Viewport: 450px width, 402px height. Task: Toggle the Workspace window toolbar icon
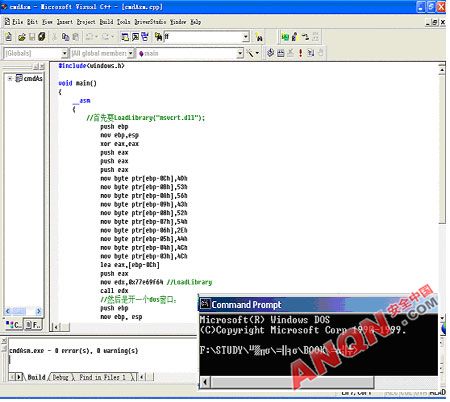click(125, 37)
